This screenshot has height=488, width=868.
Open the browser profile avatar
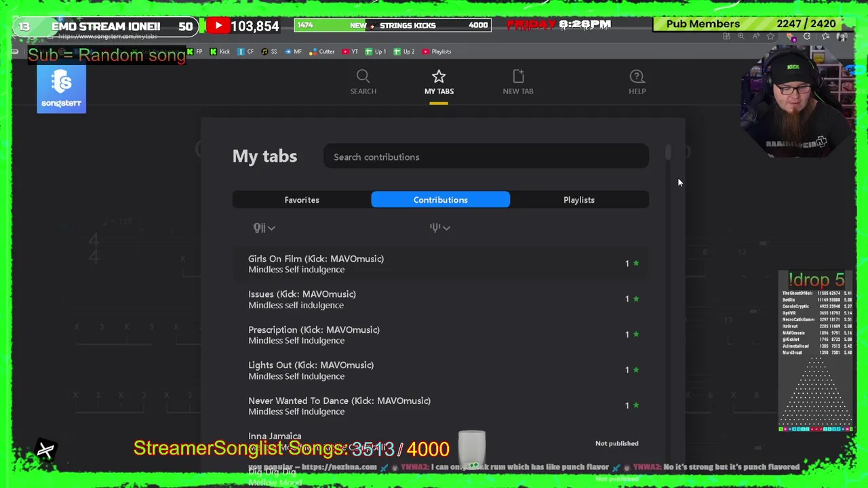842,37
